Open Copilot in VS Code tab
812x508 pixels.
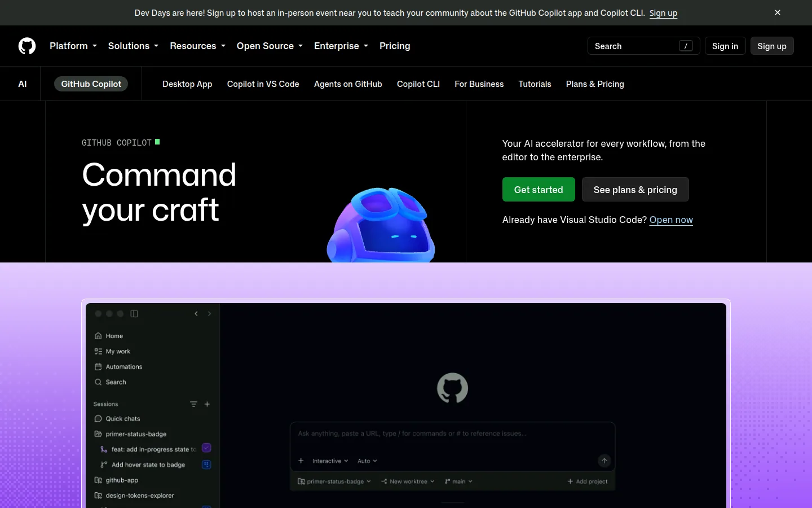click(x=263, y=84)
